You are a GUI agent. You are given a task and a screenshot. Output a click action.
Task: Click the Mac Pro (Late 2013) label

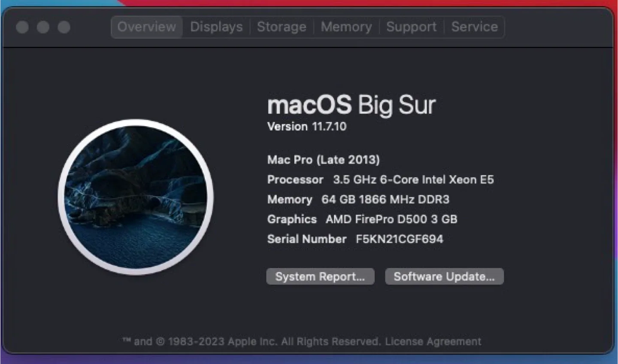tap(323, 160)
